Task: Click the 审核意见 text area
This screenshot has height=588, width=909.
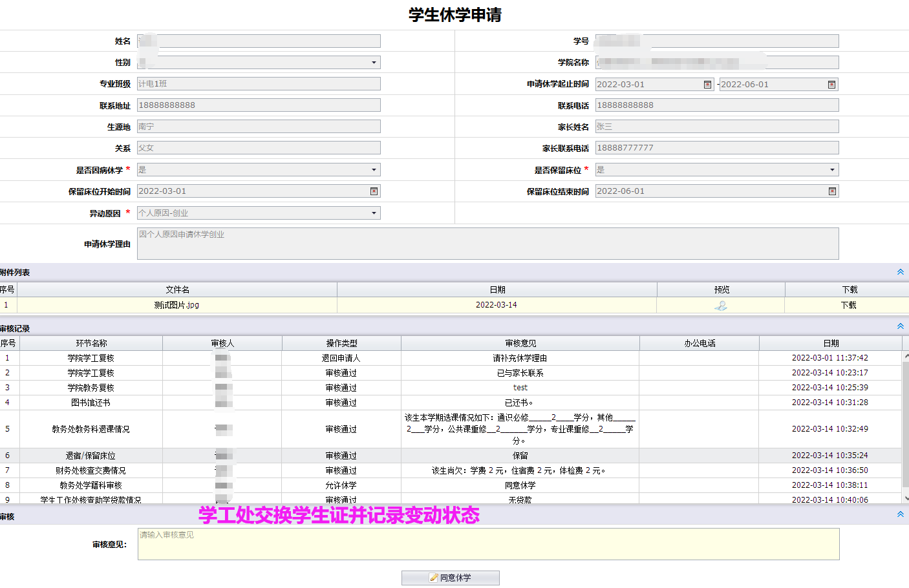Action: click(x=488, y=544)
